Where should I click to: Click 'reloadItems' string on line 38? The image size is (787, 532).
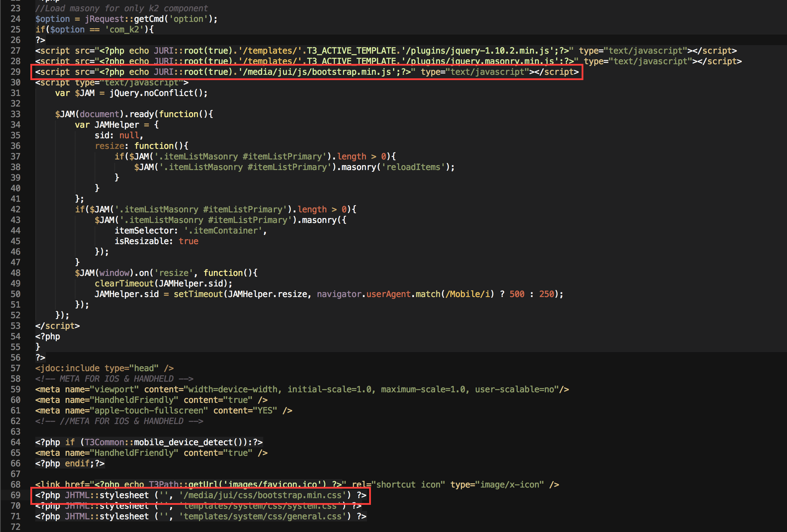[413, 167]
